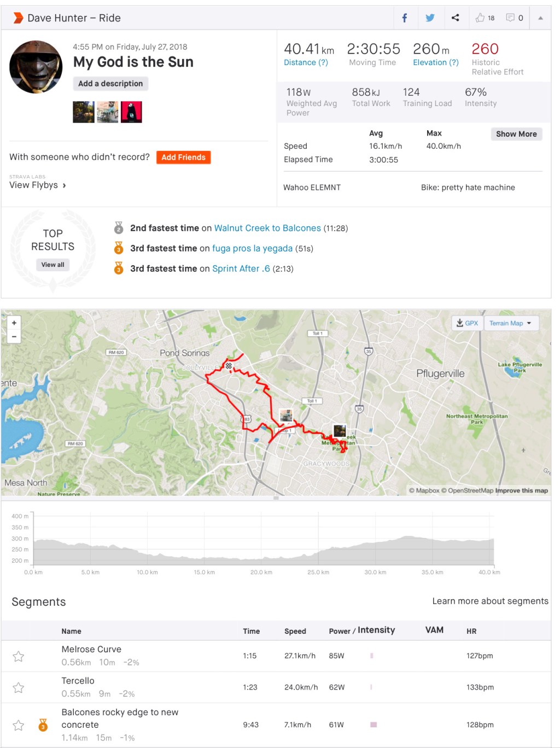
Task: Zoom in on the map
Action: point(14,323)
